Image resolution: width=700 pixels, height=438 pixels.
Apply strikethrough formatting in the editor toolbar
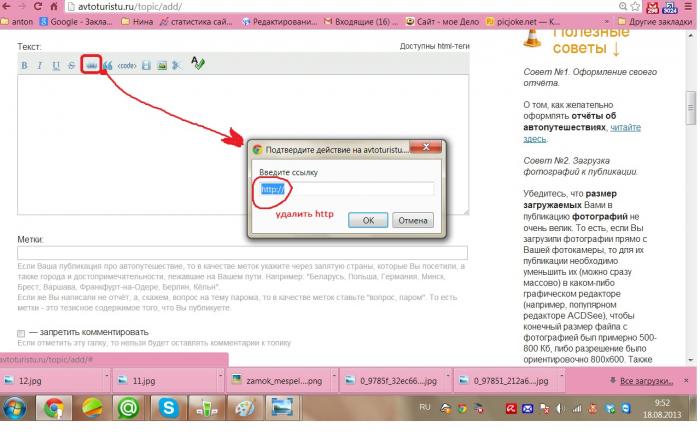(71, 65)
